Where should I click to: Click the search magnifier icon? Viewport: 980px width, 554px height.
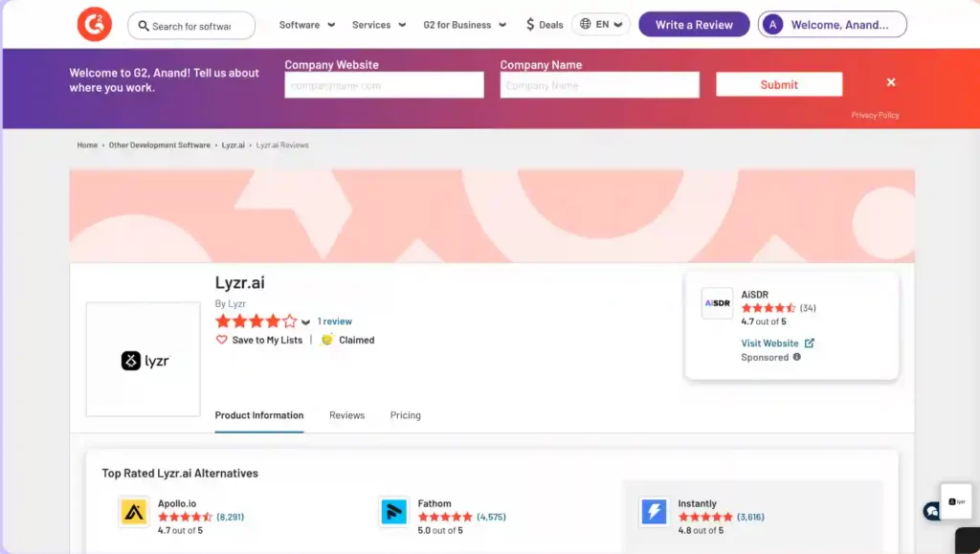(x=144, y=26)
